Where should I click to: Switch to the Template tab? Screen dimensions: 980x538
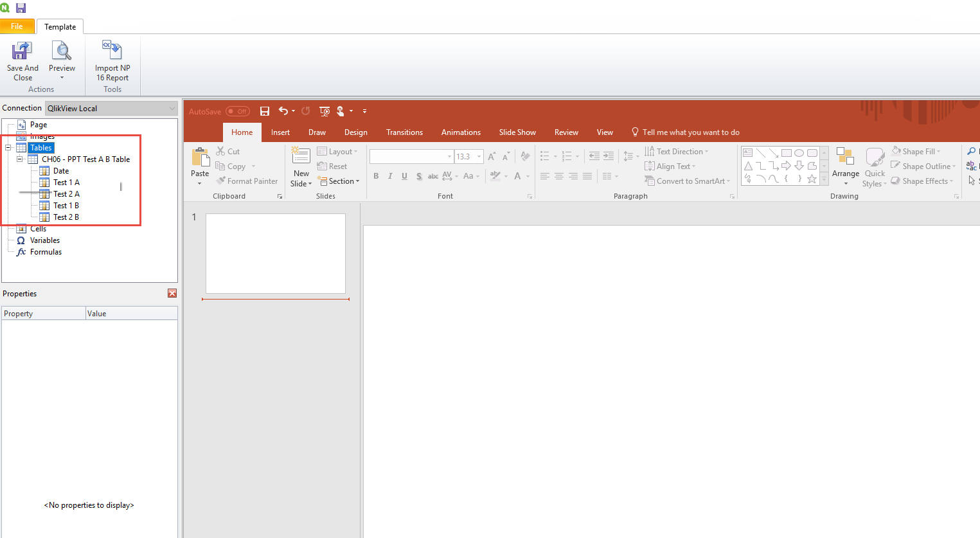tap(60, 26)
